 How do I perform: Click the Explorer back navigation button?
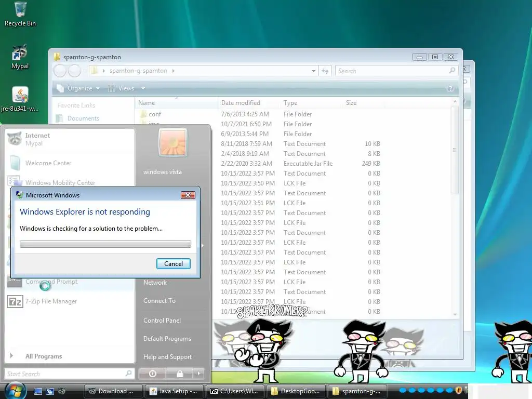60,71
